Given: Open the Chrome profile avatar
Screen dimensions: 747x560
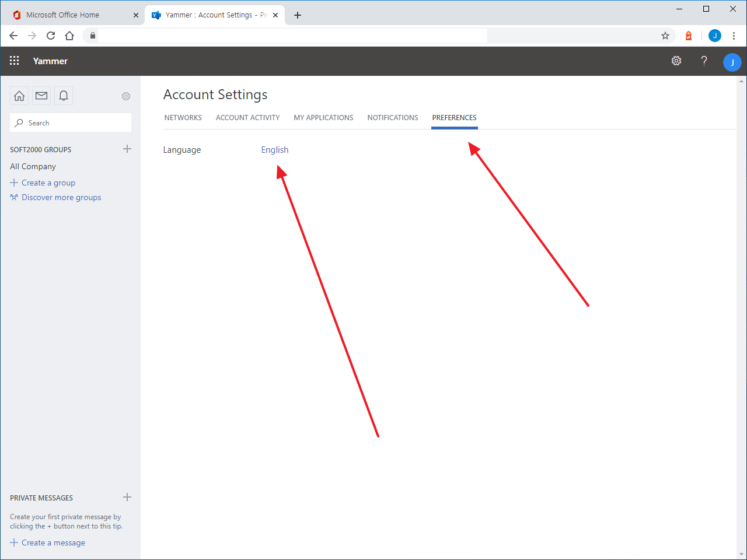Looking at the screenshot, I should point(715,36).
